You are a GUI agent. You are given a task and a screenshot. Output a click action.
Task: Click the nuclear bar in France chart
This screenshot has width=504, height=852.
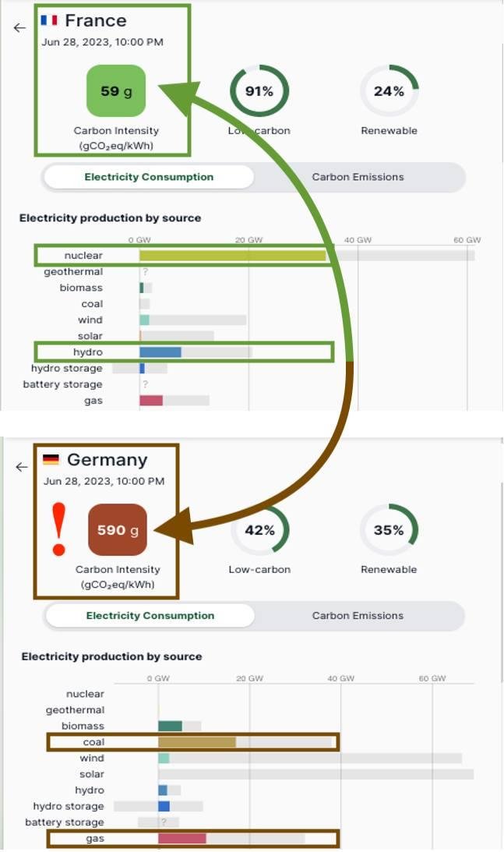click(232, 256)
